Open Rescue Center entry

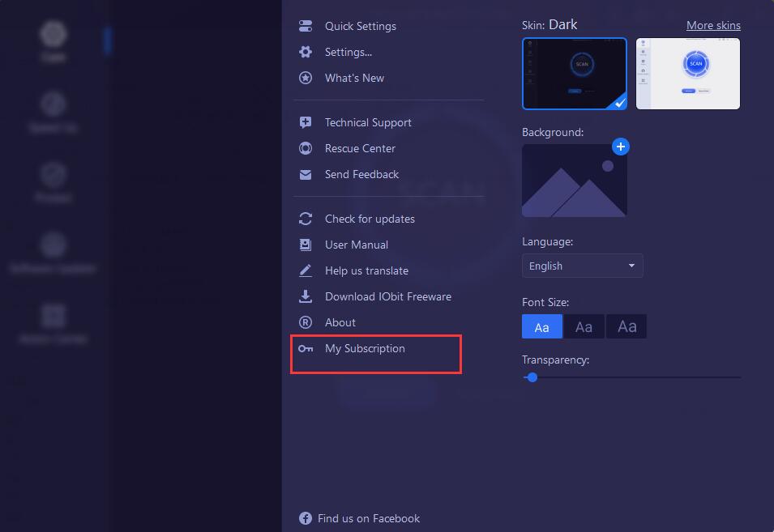[x=360, y=148]
